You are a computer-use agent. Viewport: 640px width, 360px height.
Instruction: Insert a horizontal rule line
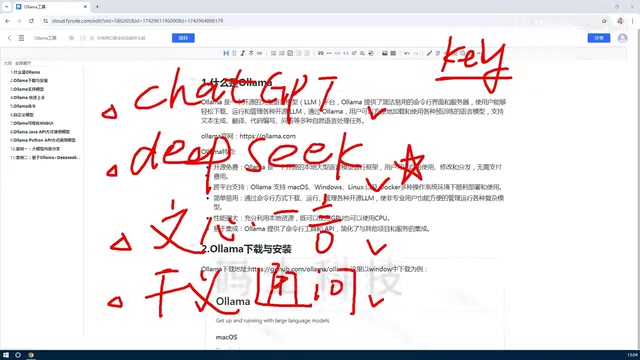(329, 53)
